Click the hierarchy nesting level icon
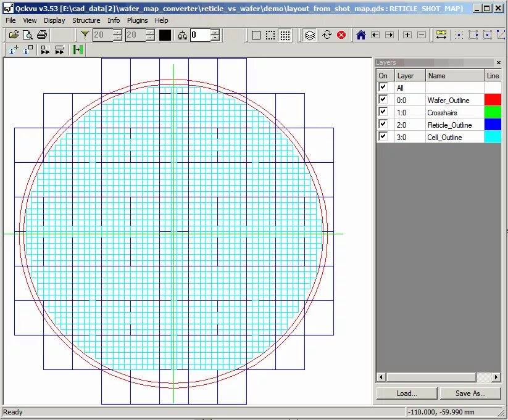The image size is (508, 420). pos(183,35)
